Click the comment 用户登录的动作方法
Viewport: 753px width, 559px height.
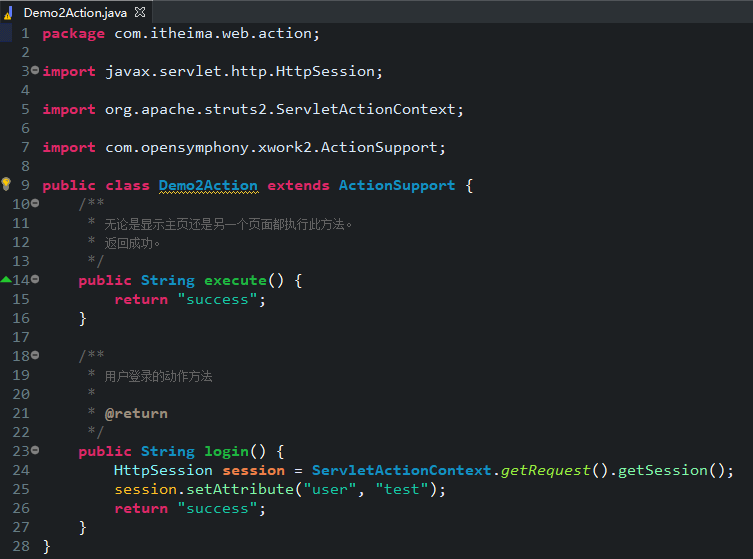[158, 376]
